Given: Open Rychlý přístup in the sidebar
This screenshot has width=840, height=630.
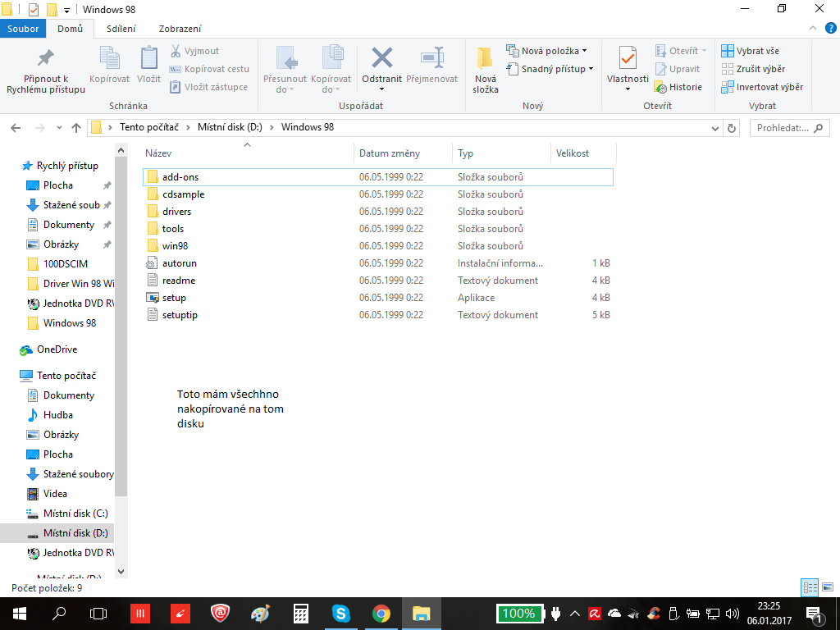Looking at the screenshot, I should (60, 166).
